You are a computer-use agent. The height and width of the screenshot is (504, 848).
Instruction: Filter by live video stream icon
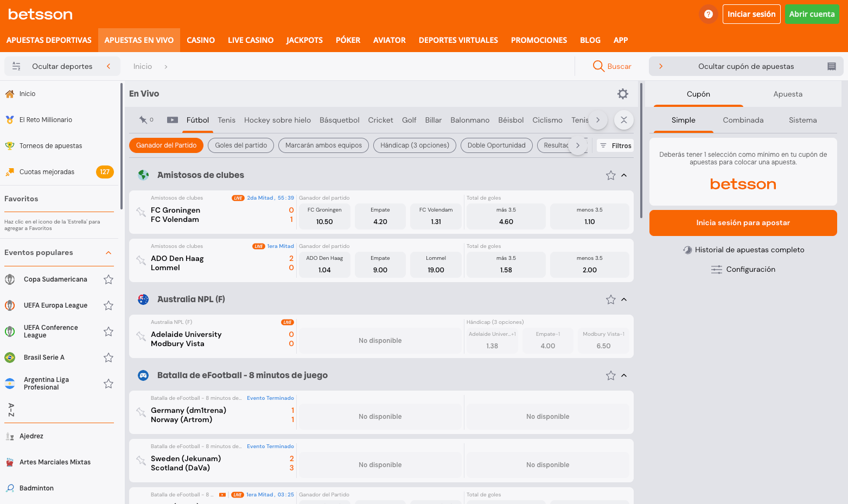click(x=173, y=120)
